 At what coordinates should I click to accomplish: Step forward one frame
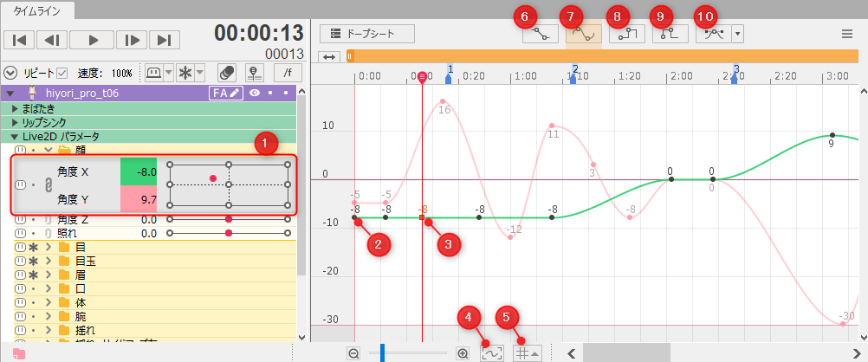[132, 40]
